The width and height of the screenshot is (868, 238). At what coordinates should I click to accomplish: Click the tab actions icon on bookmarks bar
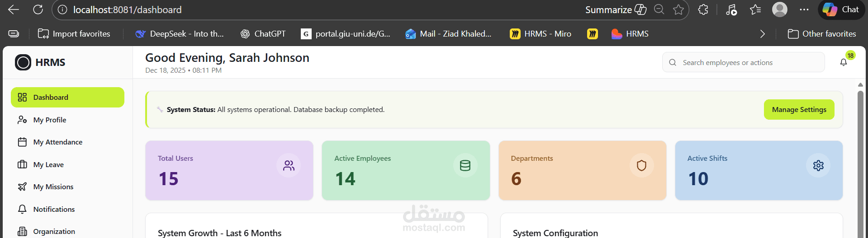(x=14, y=34)
